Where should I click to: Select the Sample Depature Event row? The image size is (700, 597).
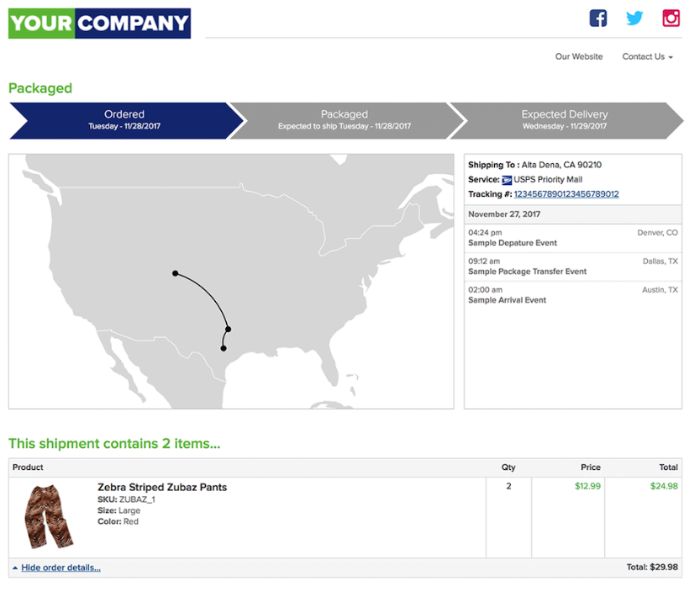click(572, 238)
